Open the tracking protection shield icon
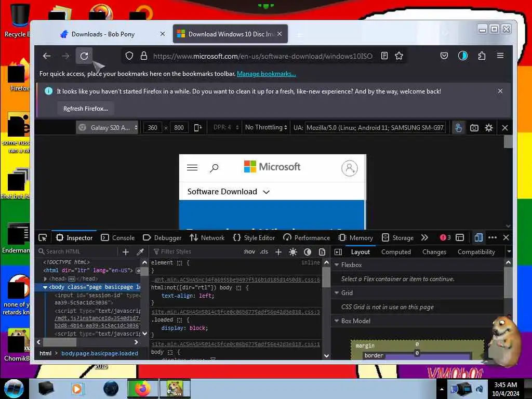 click(129, 56)
